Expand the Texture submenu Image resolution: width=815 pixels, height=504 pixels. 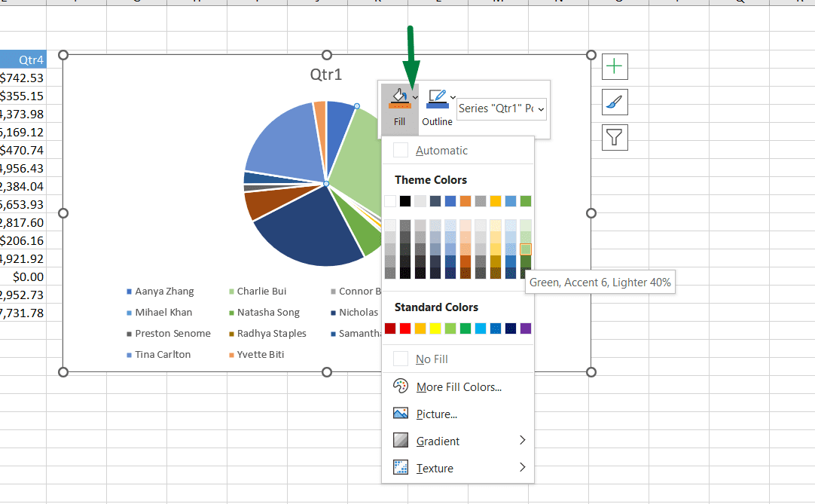coord(522,467)
